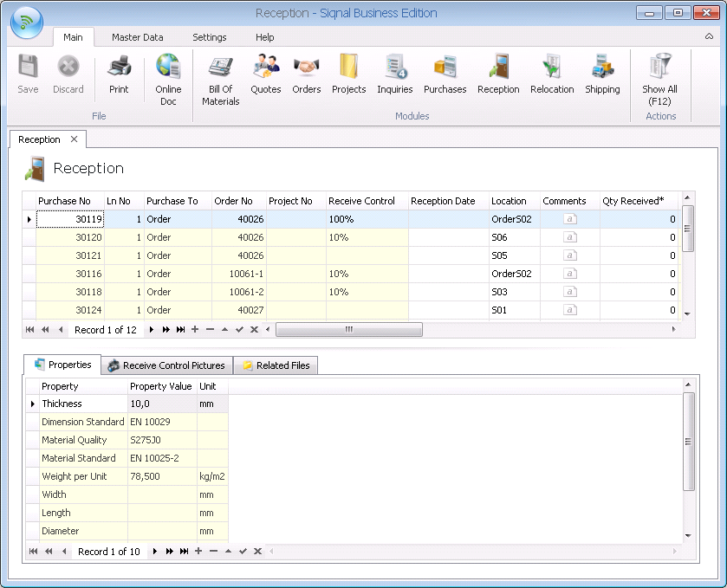Sort by the Purchase No column header
Viewport: 727px width, 588px height.
click(64, 201)
